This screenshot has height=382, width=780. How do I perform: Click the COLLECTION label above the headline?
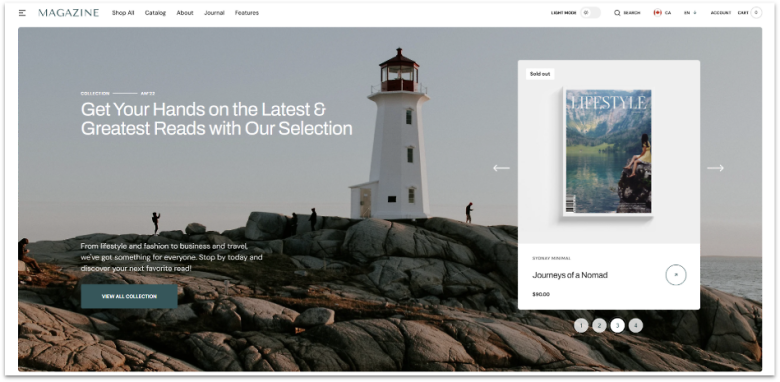95,94
